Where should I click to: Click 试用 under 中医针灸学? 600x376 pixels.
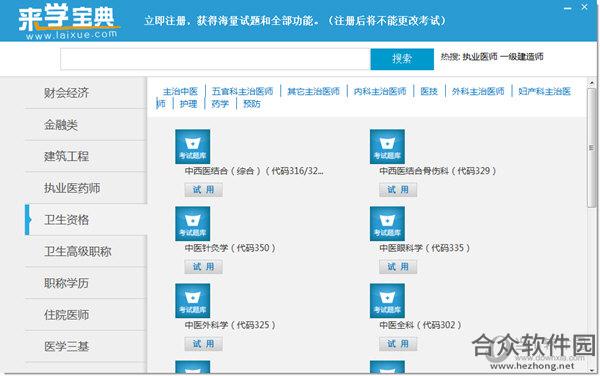[x=204, y=267]
